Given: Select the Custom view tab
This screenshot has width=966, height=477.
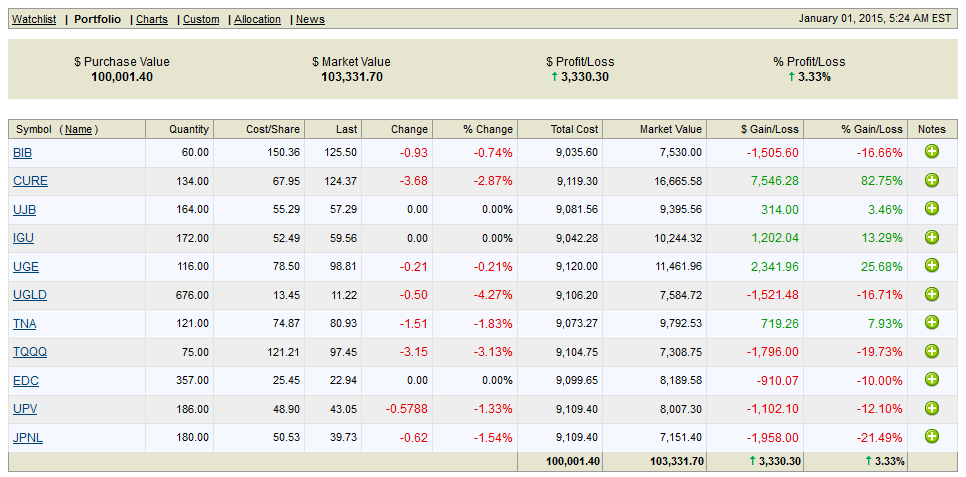Looking at the screenshot, I should click(x=201, y=19).
